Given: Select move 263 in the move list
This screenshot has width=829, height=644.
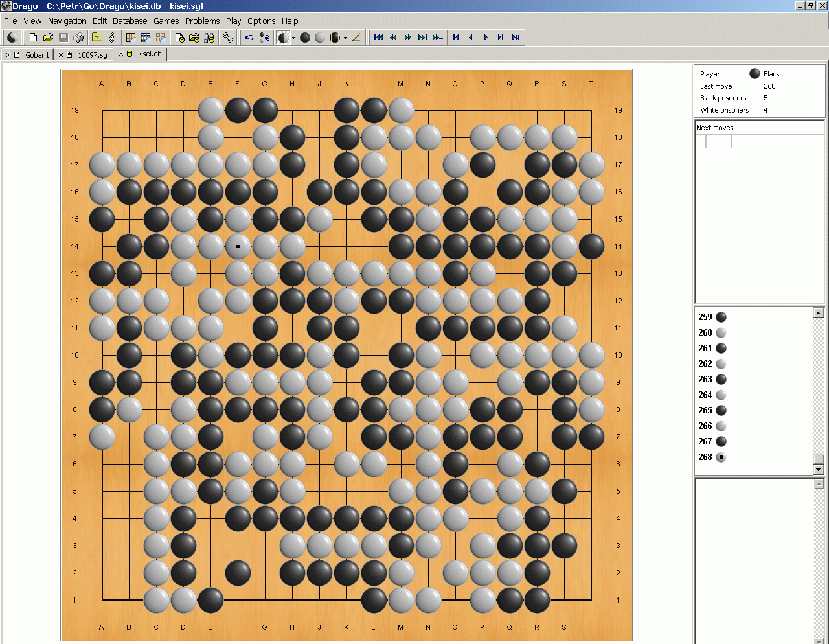Looking at the screenshot, I should (x=721, y=379).
